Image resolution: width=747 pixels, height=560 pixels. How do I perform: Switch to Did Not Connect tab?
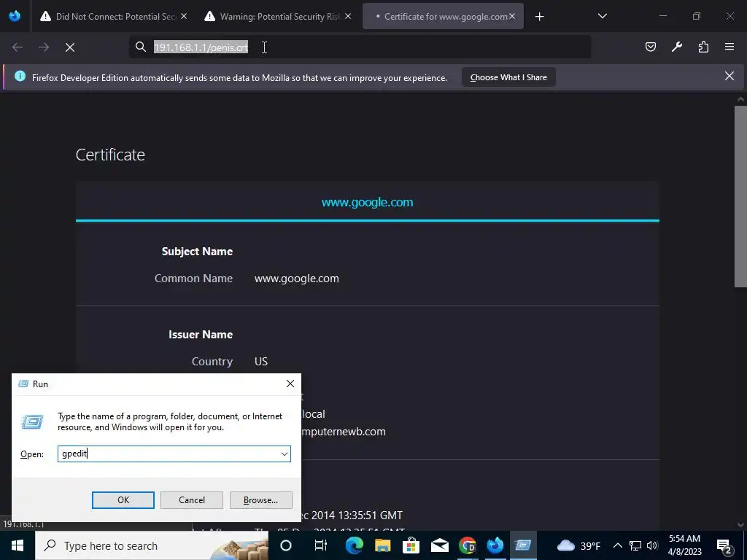click(115, 16)
